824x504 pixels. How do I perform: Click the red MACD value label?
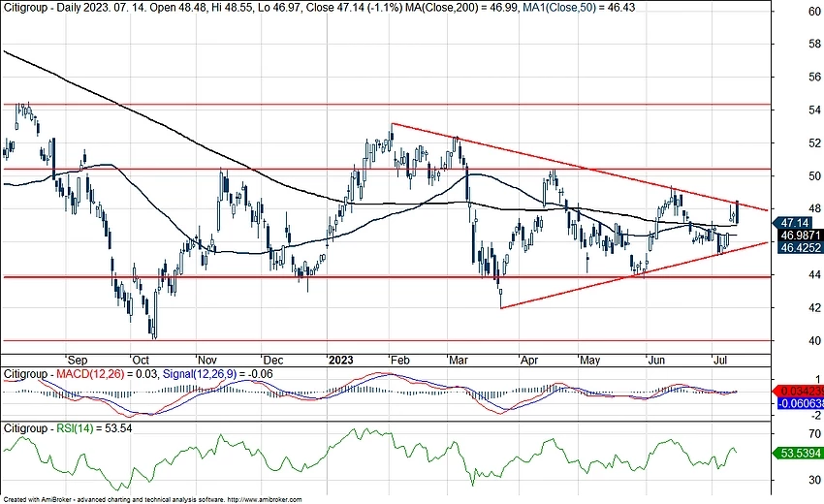pos(800,391)
